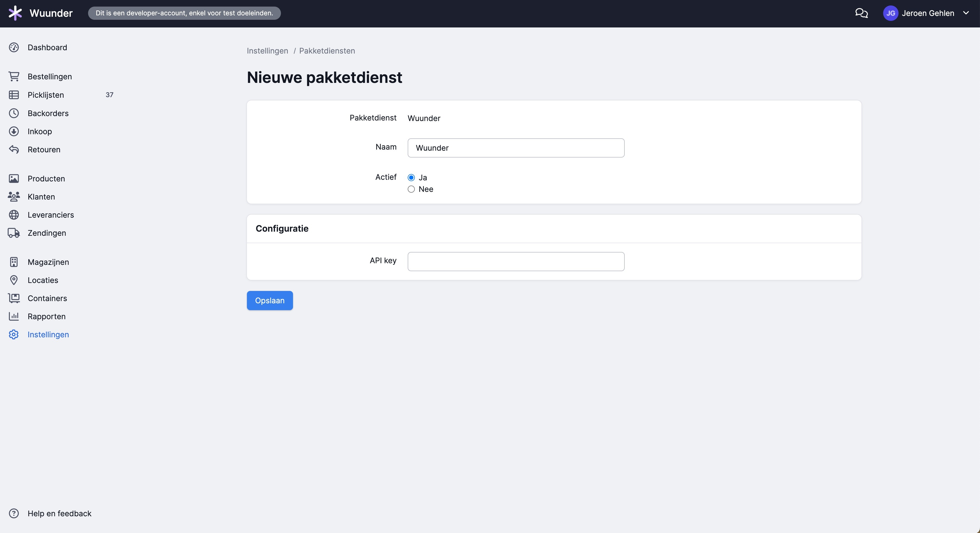Click the Inkoop download arrow icon
Viewport: 980px width, 533px height.
pos(14,131)
